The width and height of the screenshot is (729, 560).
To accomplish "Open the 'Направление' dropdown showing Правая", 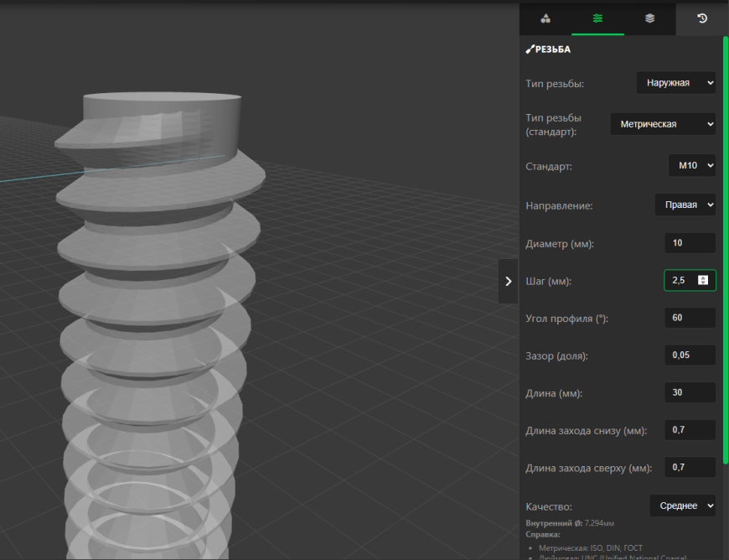I will click(x=685, y=205).
